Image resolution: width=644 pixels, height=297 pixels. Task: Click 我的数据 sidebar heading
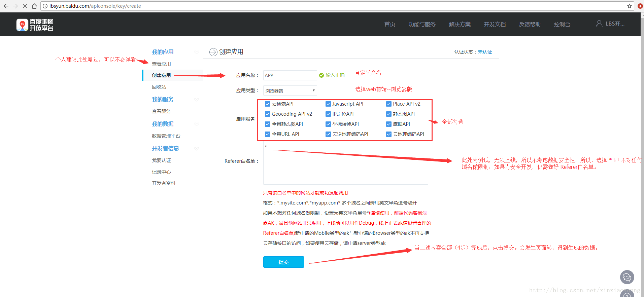coord(163,124)
